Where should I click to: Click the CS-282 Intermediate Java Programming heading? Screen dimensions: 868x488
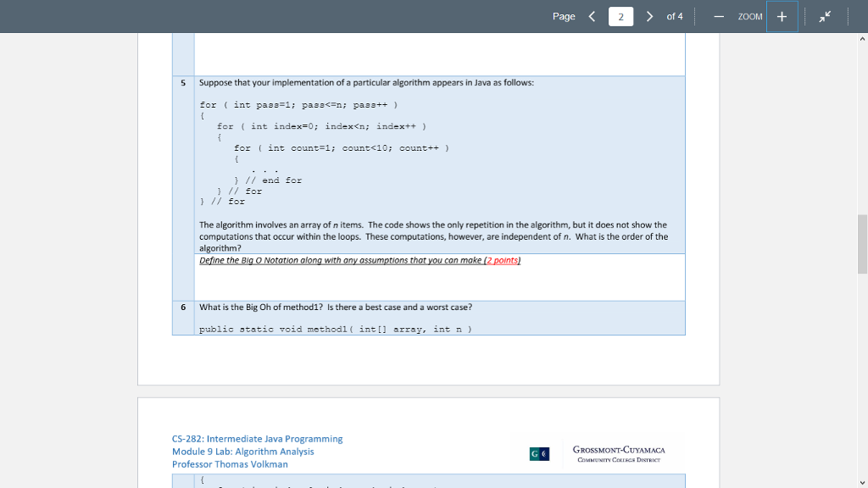pyautogui.click(x=256, y=438)
